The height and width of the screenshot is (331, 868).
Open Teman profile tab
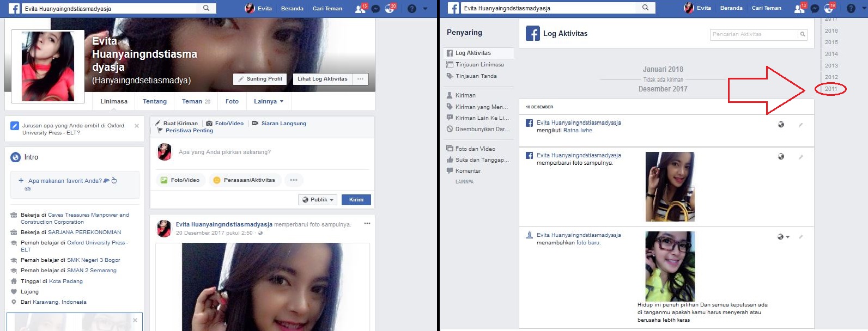tap(196, 101)
